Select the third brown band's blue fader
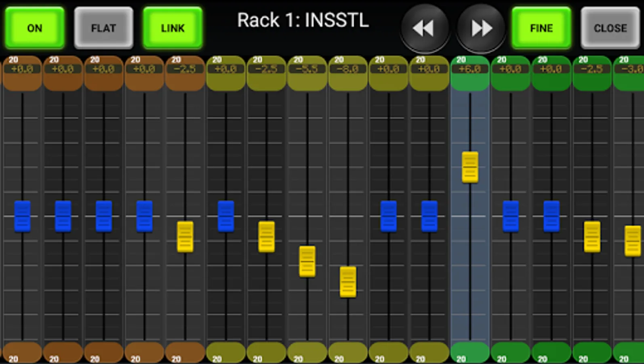Viewport: 644px width, 364px height. pos(104,216)
